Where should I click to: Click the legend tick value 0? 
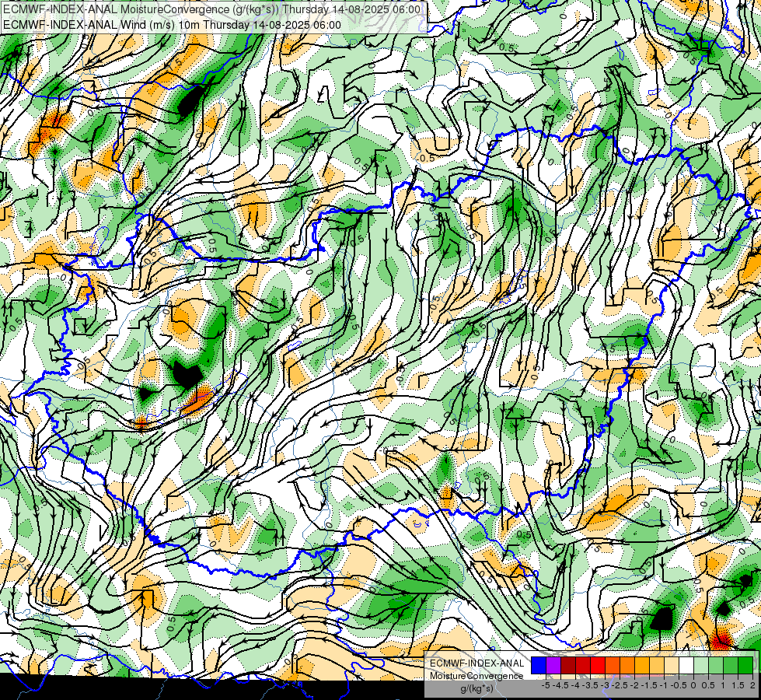(x=693, y=685)
